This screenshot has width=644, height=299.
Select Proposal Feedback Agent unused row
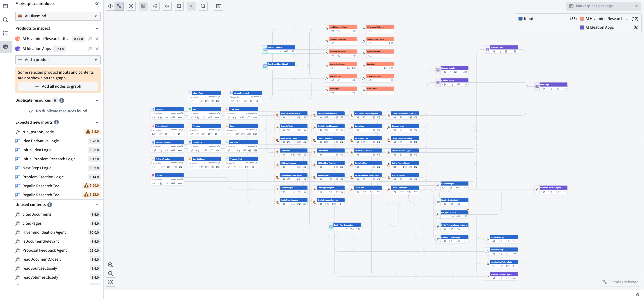pos(58,250)
